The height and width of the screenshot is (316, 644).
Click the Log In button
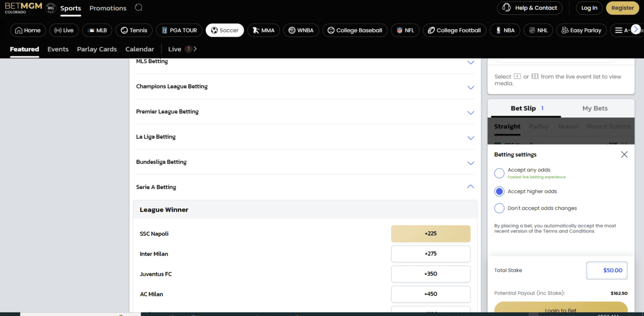point(589,8)
